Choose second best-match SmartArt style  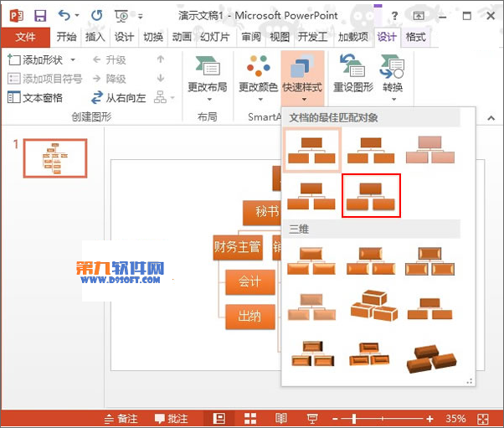pos(371,150)
